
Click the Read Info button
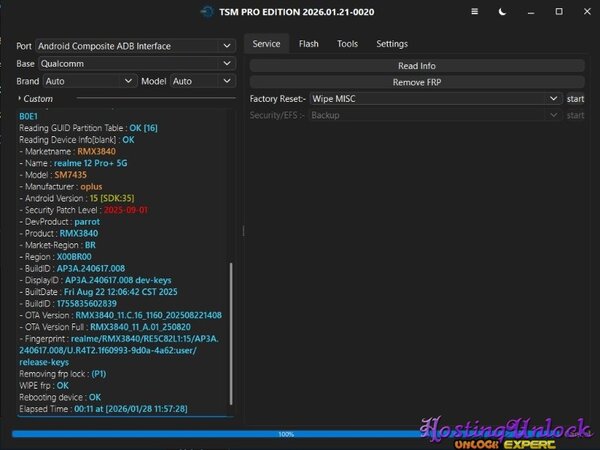416,66
